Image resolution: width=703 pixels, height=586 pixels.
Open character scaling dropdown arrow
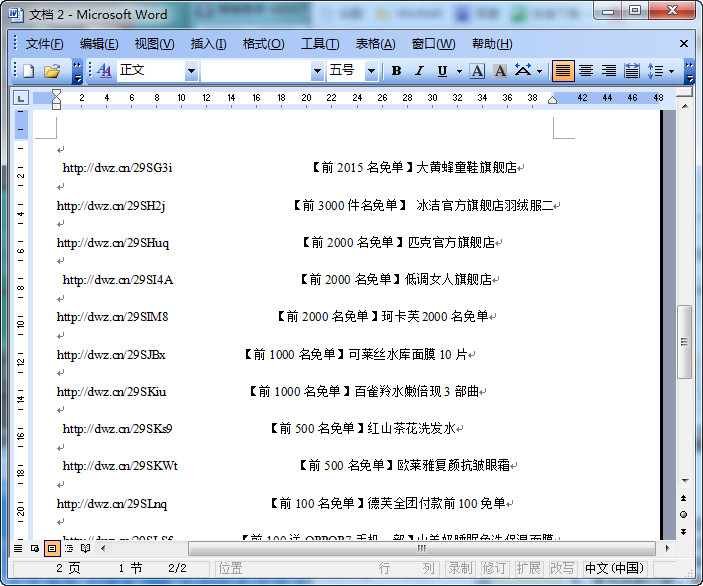click(x=539, y=71)
